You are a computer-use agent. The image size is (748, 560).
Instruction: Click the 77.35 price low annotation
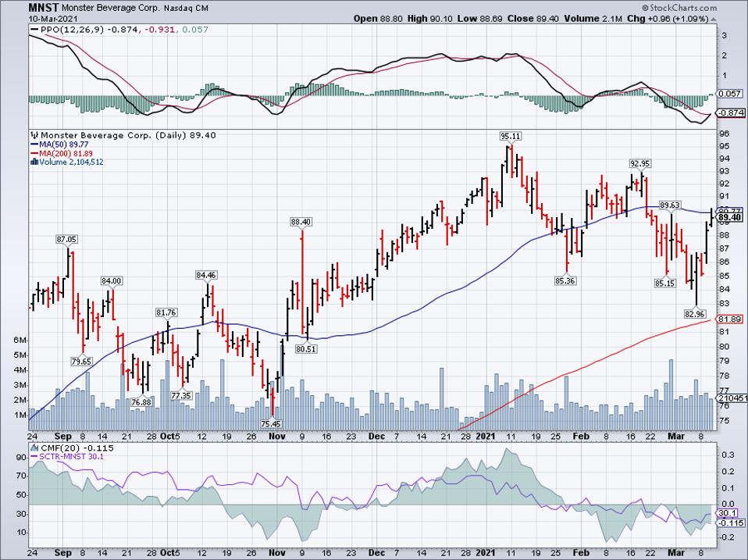pyautogui.click(x=181, y=395)
